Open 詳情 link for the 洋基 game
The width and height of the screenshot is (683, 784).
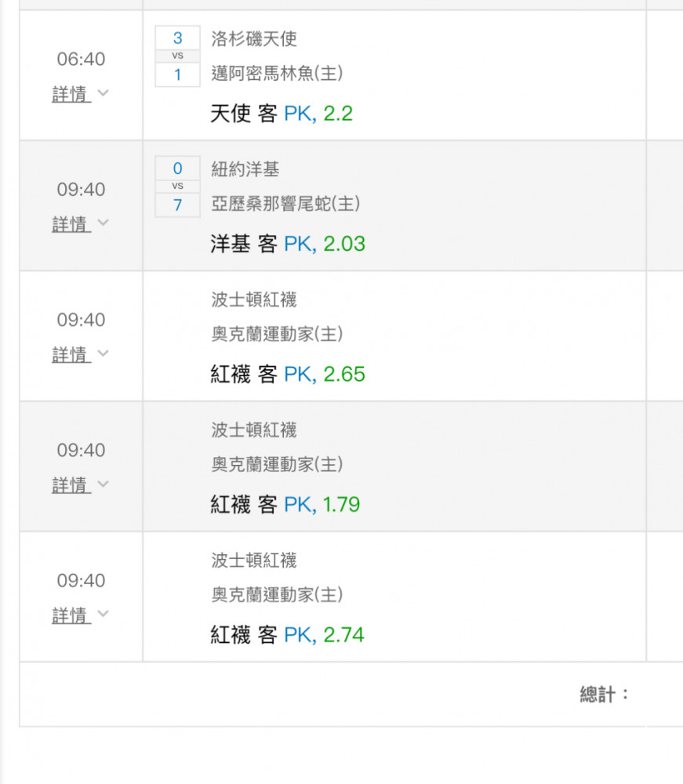click(x=71, y=224)
